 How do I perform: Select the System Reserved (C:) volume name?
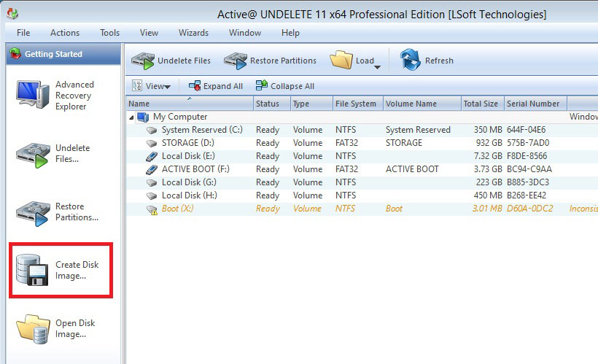(202, 130)
